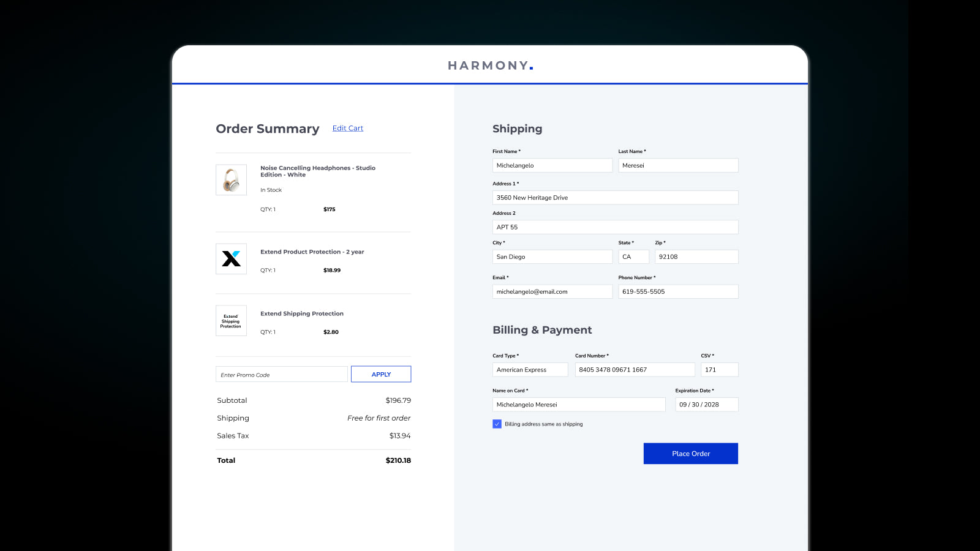Click the Address 2 field showing APT 55
Image resolution: width=980 pixels, height=551 pixels.
[615, 227]
